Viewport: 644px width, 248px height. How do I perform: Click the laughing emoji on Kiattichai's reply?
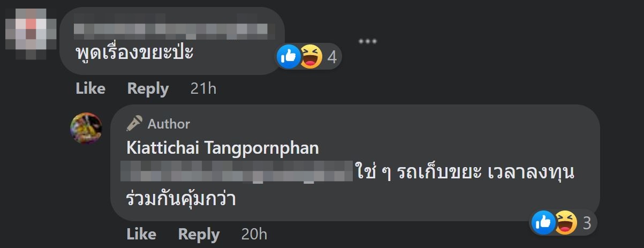[566, 222]
